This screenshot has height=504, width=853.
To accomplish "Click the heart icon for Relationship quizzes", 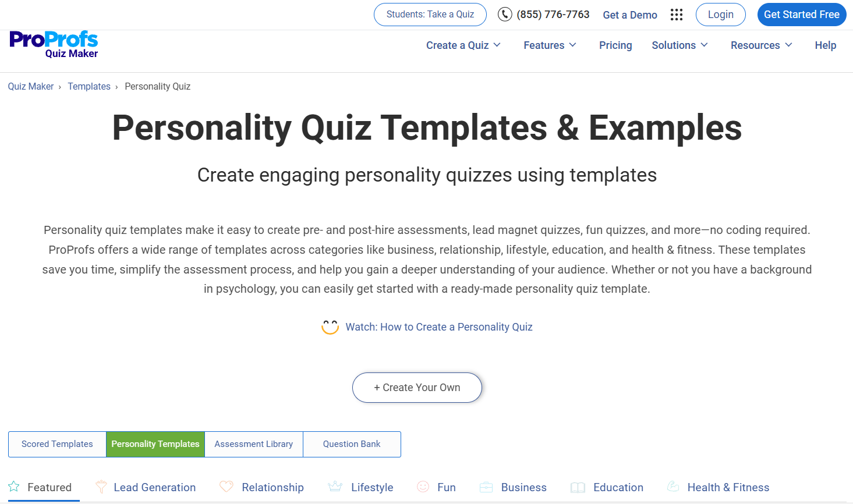I will (227, 487).
